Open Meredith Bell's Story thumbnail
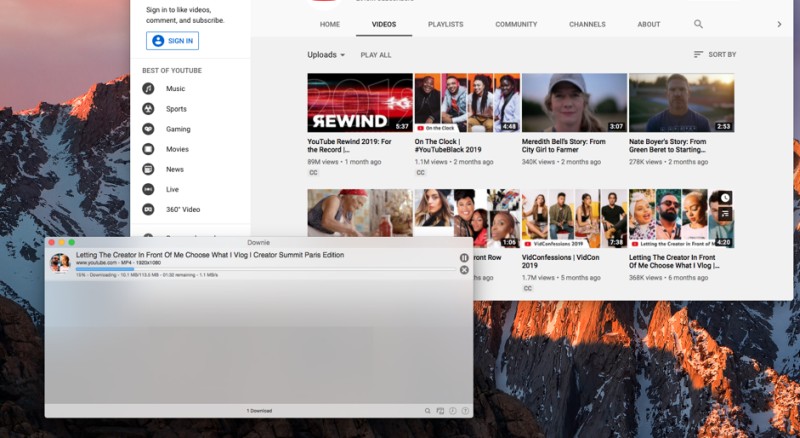The height and width of the screenshot is (438, 800). pos(574,103)
